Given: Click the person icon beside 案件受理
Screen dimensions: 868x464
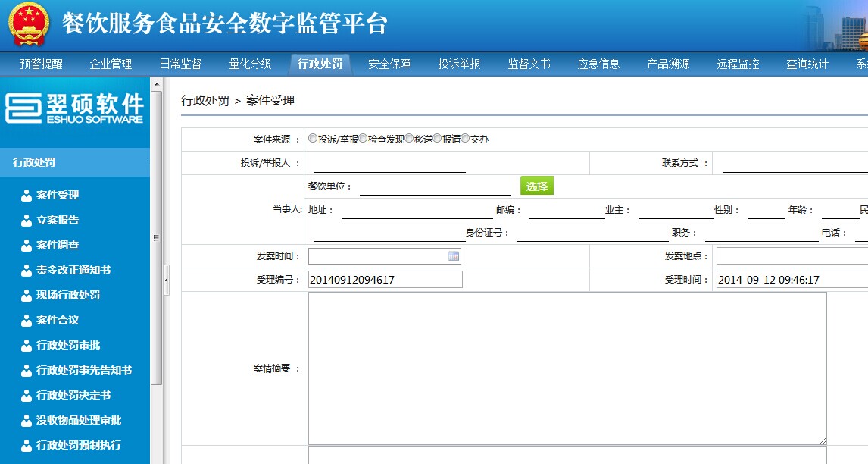Looking at the screenshot, I should click(x=27, y=196).
